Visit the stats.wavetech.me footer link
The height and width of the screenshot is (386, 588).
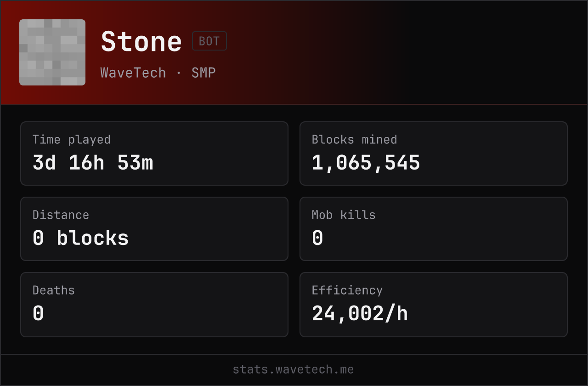click(x=294, y=369)
